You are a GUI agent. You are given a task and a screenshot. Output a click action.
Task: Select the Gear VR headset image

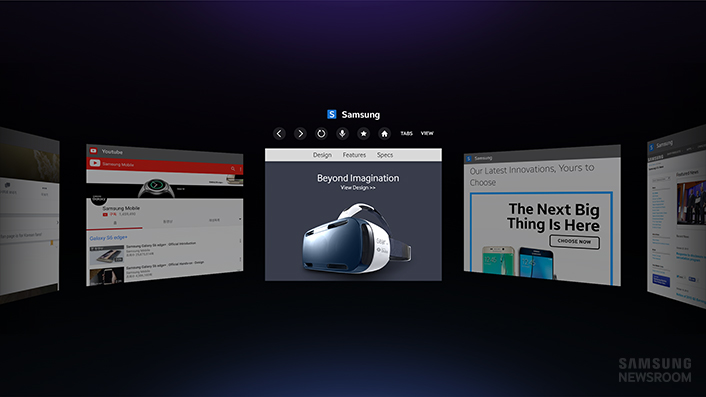point(357,239)
